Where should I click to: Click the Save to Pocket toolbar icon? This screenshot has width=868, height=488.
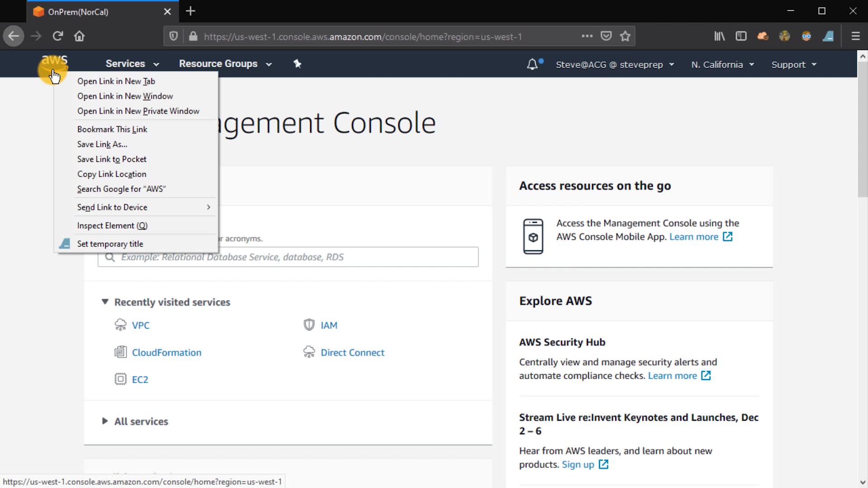pyautogui.click(x=606, y=36)
